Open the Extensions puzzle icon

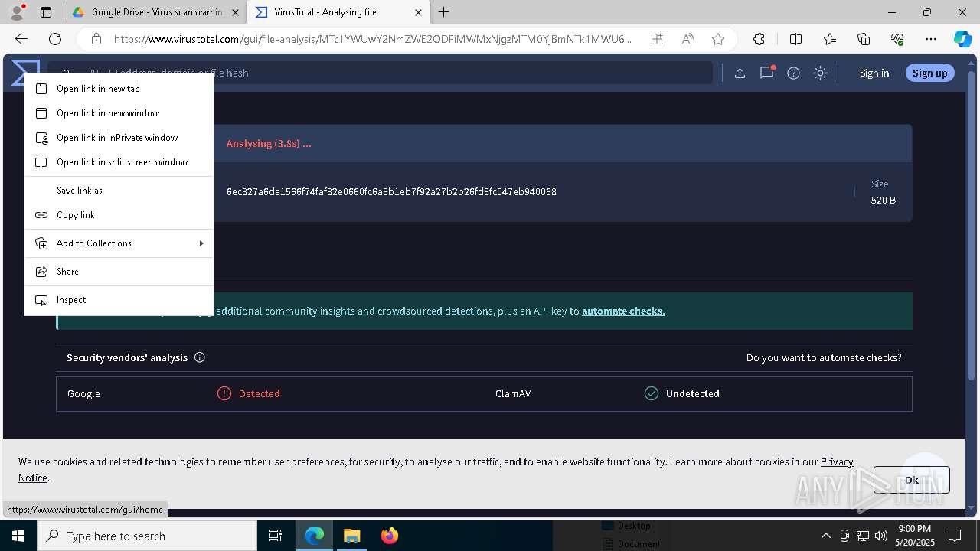(x=759, y=39)
